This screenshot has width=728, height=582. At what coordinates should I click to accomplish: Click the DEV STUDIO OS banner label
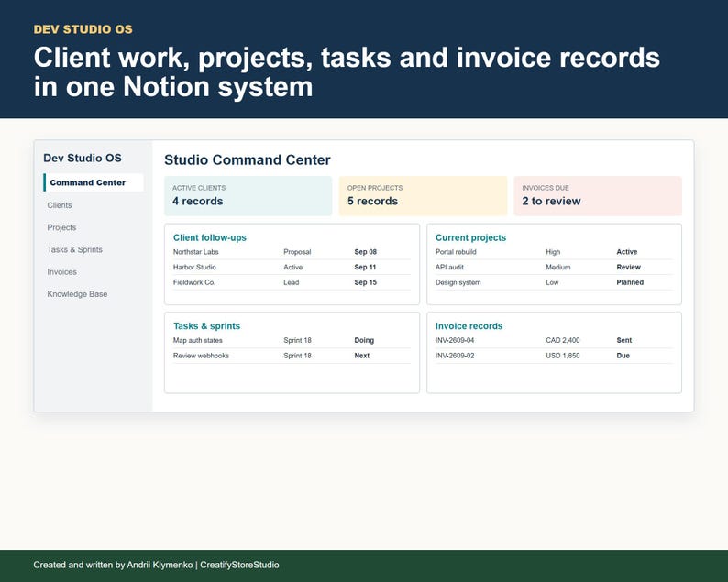pos(83,29)
